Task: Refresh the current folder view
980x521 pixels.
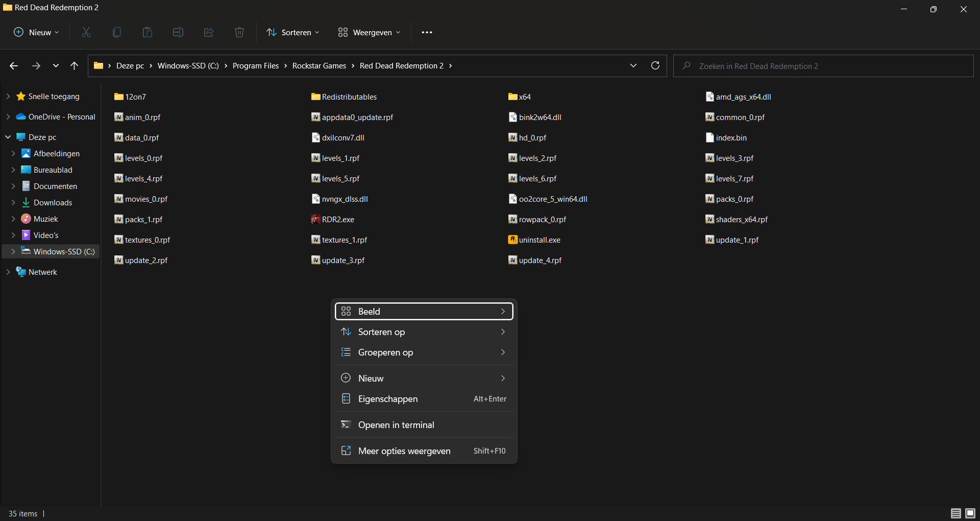Action: (655, 65)
